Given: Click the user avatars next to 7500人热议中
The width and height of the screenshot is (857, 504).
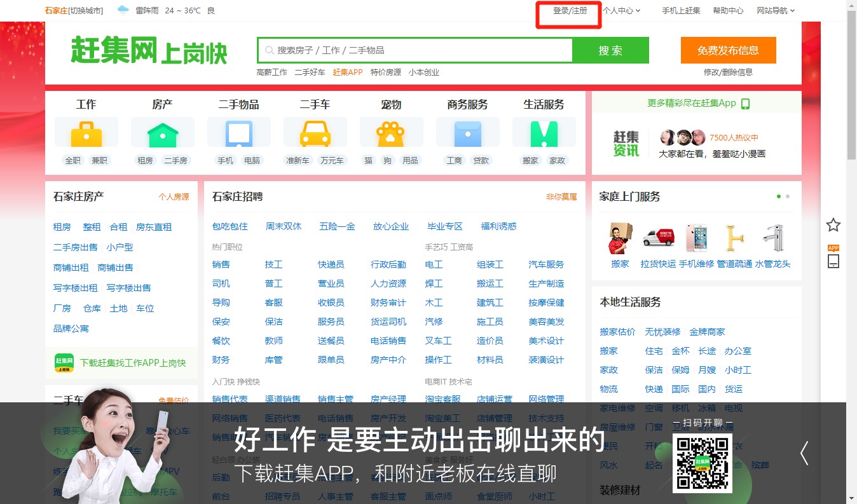Looking at the screenshot, I should click(x=683, y=137).
